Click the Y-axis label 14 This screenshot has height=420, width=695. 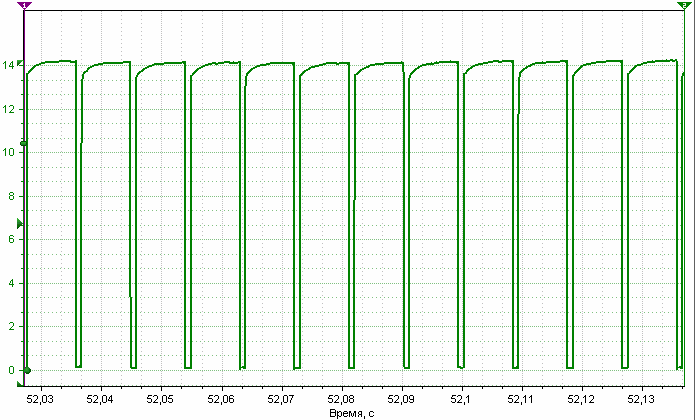[x=8, y=66]
